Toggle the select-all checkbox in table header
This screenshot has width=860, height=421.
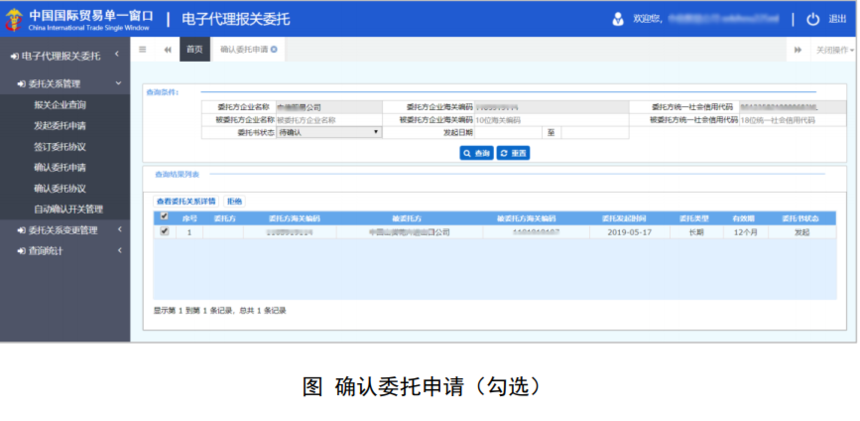[x=164, y=216]
